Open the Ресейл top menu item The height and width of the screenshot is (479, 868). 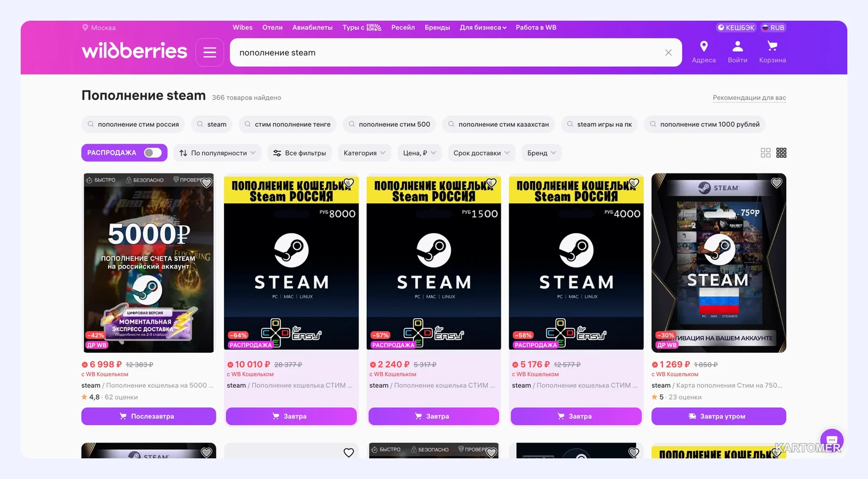pos(403,28)
